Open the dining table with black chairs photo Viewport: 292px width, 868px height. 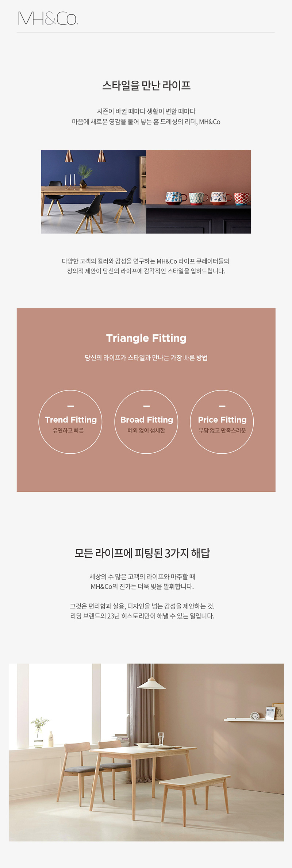click(x=93, y=192)
